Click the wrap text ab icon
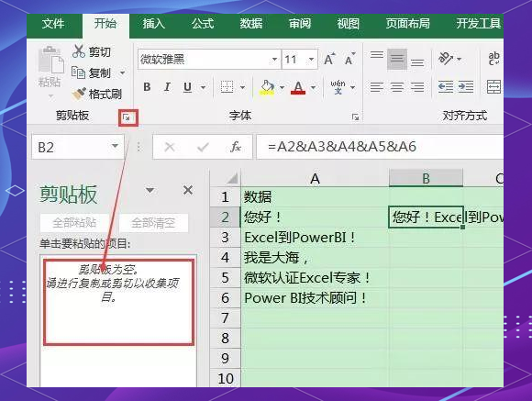 [x=493, y=59]
